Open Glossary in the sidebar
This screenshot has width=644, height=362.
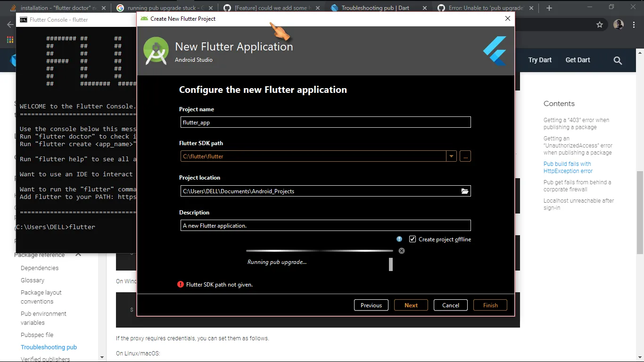(x=33, y=280)
